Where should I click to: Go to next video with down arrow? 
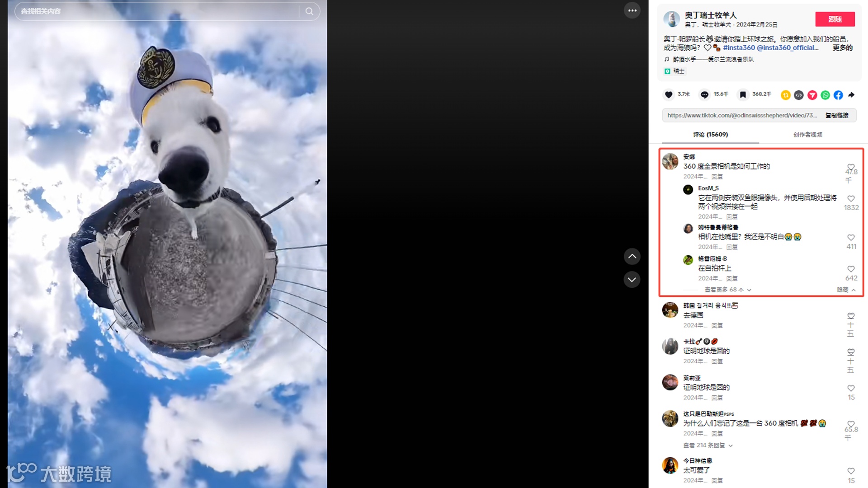[632, 280]
